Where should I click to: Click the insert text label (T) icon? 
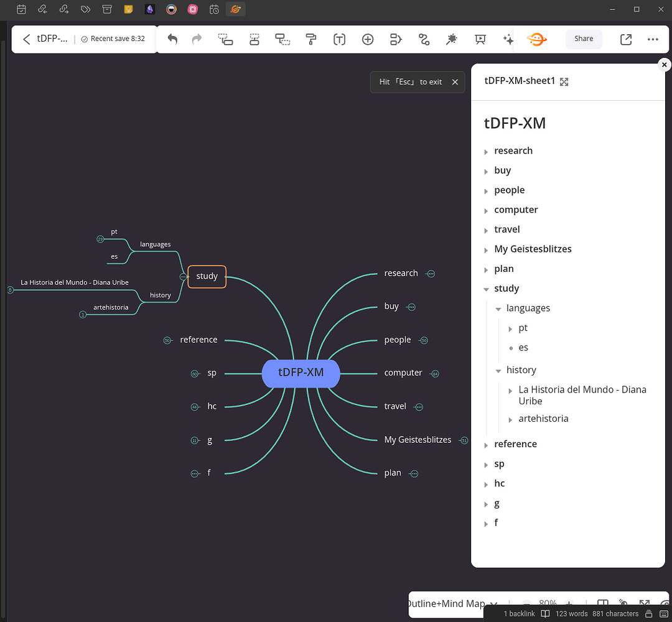tap(339, 39)
